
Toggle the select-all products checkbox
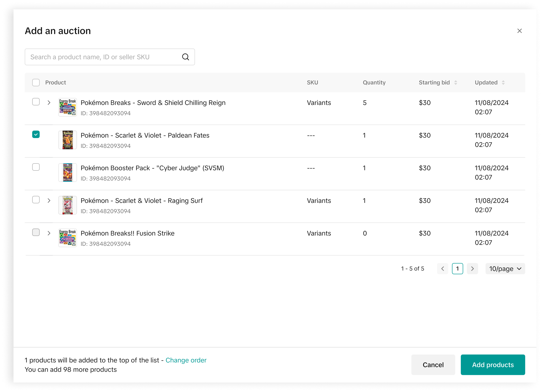(x=36, y=83)
